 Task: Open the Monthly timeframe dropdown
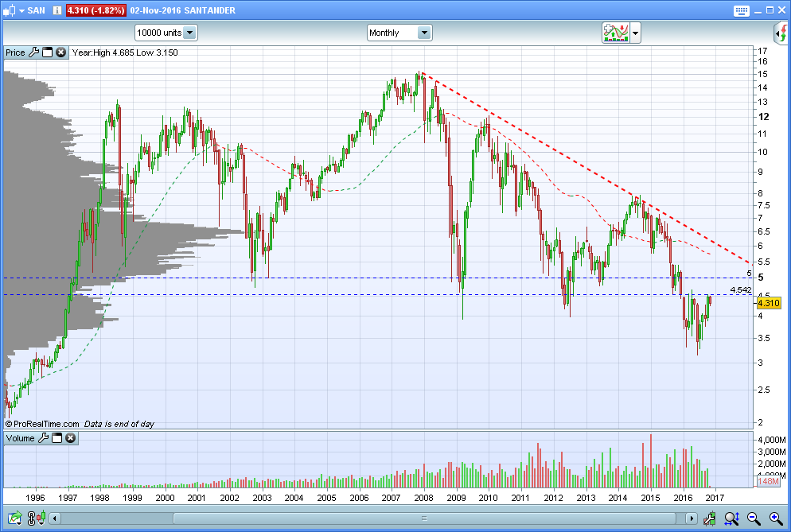click(x=399, y=33)
